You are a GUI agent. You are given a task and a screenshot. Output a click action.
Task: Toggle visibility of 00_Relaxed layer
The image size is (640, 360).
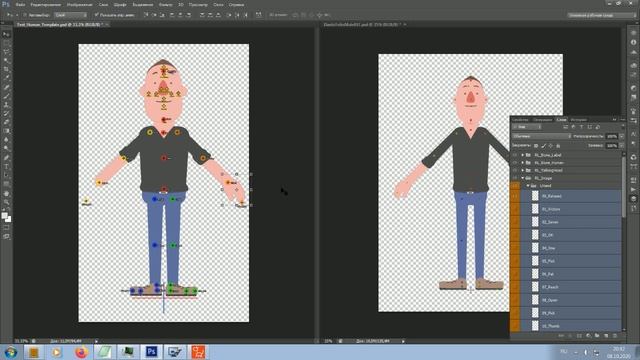[515, 196]
